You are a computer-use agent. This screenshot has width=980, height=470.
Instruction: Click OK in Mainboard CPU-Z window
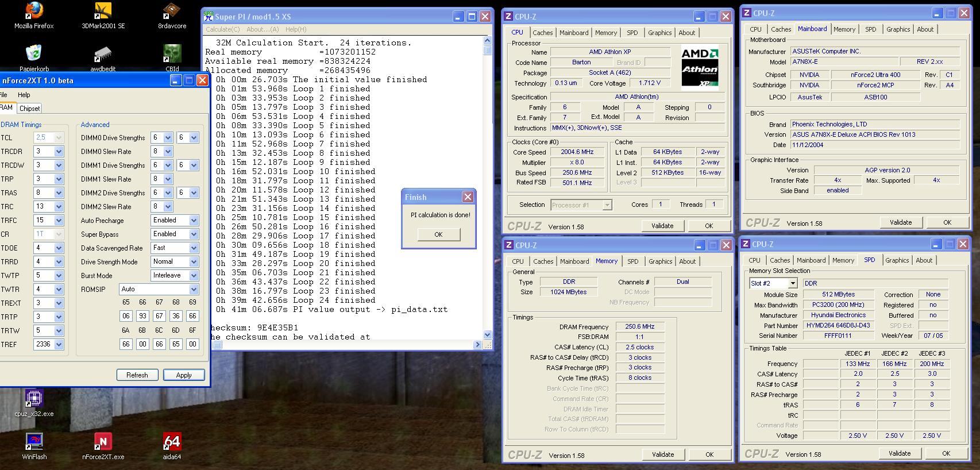[947, 222]
